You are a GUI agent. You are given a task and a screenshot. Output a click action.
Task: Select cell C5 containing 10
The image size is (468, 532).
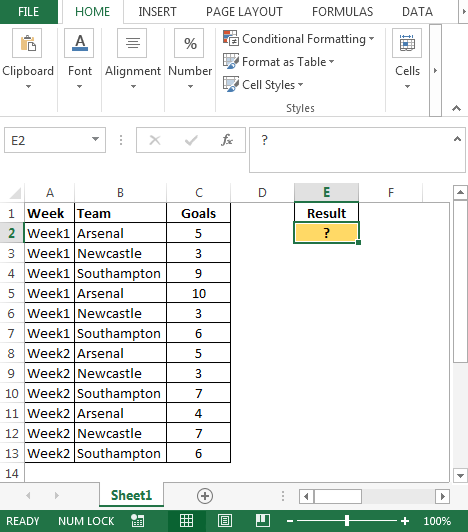[x=199, y=293]
